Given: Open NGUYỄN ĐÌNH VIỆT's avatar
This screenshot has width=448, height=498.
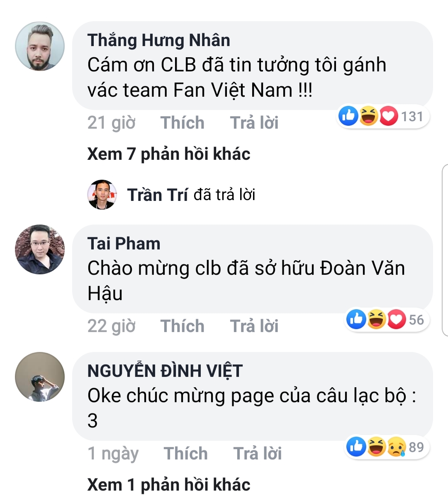Looking at the screenshot, I should pyautogui.click(x=40, y=377).
